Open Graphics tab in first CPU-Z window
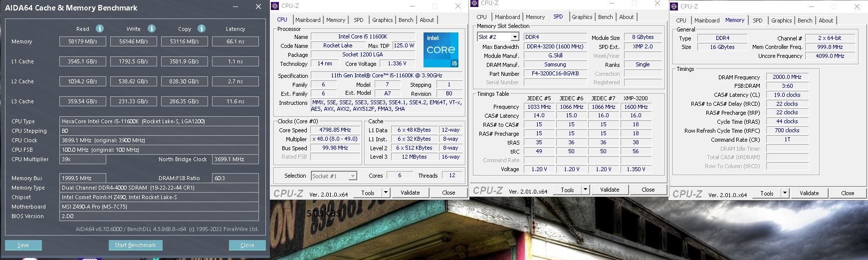The image size is (868, 260). tap(383, 20)
